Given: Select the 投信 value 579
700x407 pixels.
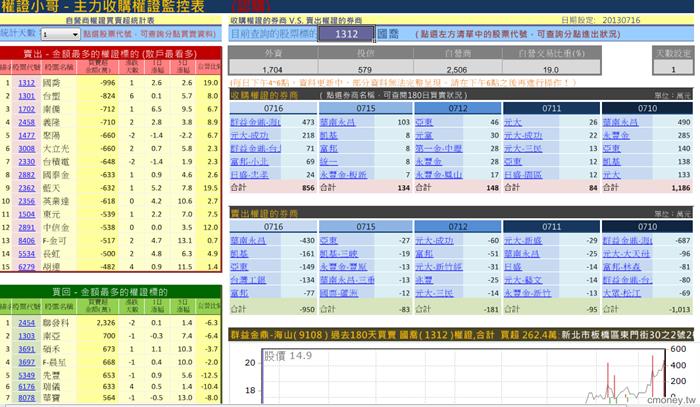Looking at the screenshot, I should 365,70.
